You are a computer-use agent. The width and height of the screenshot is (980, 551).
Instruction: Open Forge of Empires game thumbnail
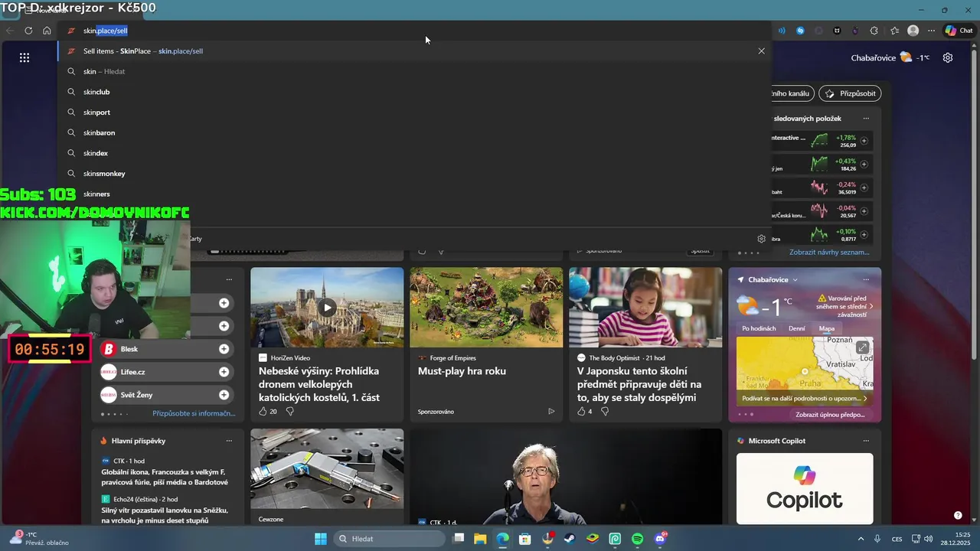486,307
